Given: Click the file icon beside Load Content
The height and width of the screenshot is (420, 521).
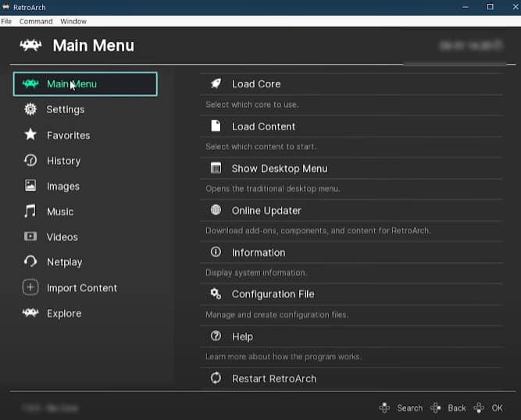Looking at the screenshot, I should 216,126.
